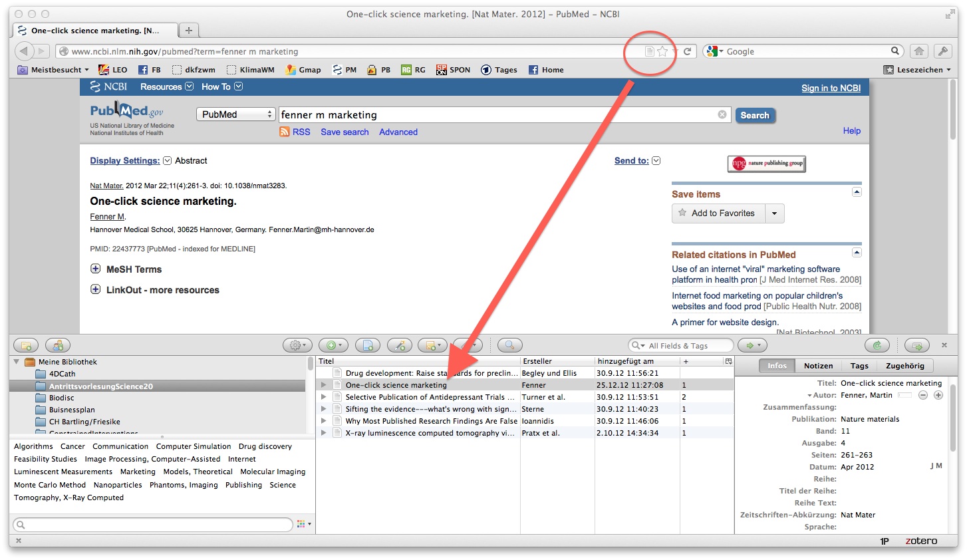Open the SPON bookmark
This screenshot has width=967, height=560.
pos(454,70)
